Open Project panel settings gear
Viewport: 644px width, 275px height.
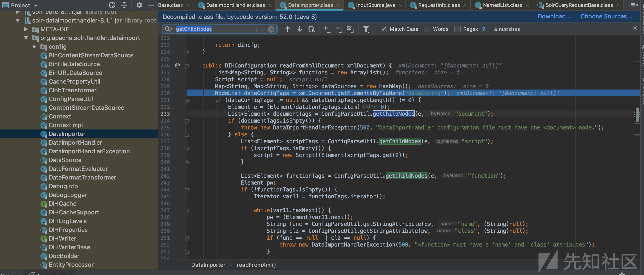[139, 5]
